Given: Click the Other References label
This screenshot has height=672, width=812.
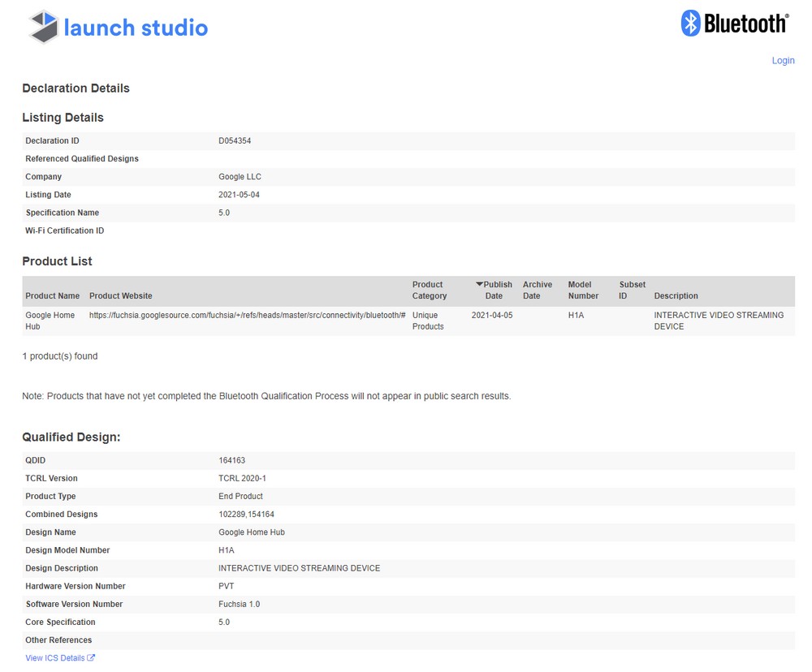Looking at the screenshot, I should (x=58, y=640).
